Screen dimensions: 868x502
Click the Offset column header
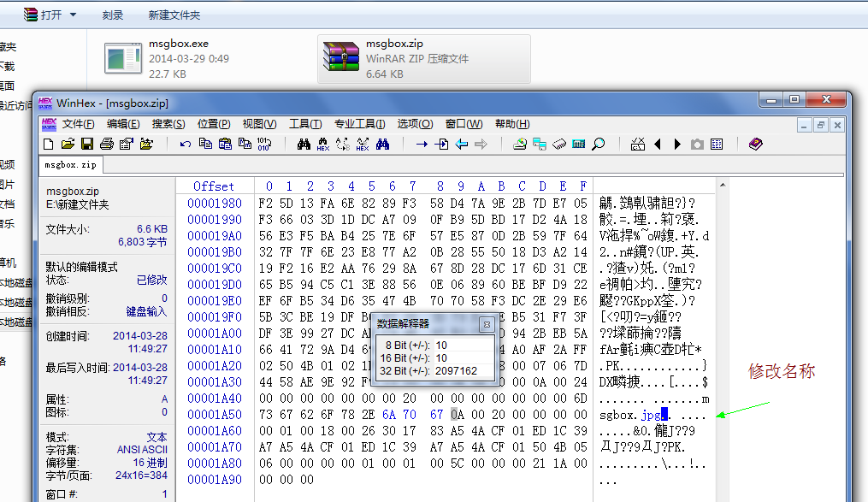(x=214, y=186)
